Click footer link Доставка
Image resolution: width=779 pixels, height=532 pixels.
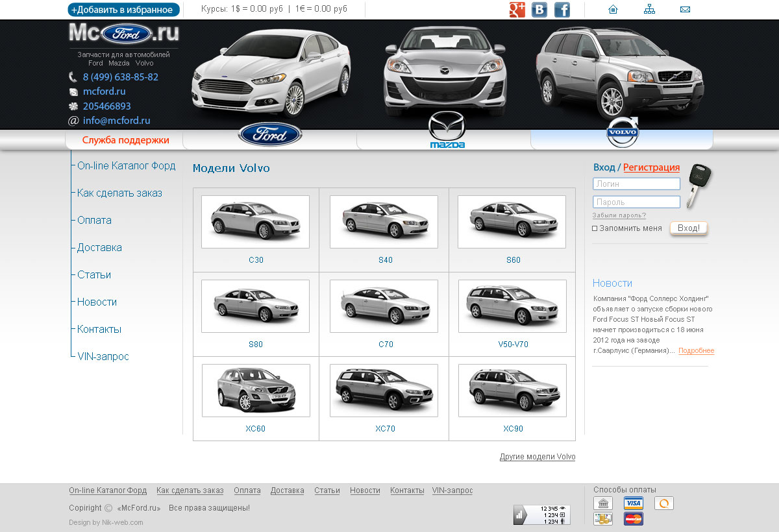[287, 490]
